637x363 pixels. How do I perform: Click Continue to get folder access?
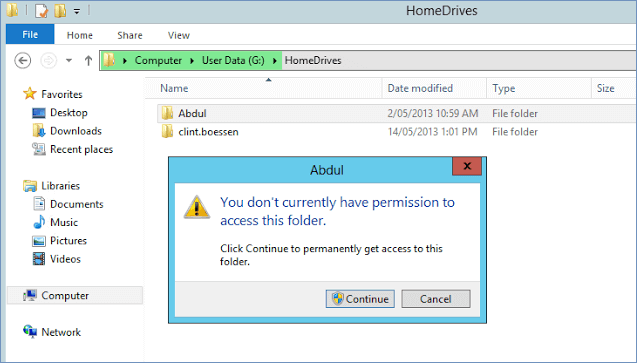pos(360,299)
